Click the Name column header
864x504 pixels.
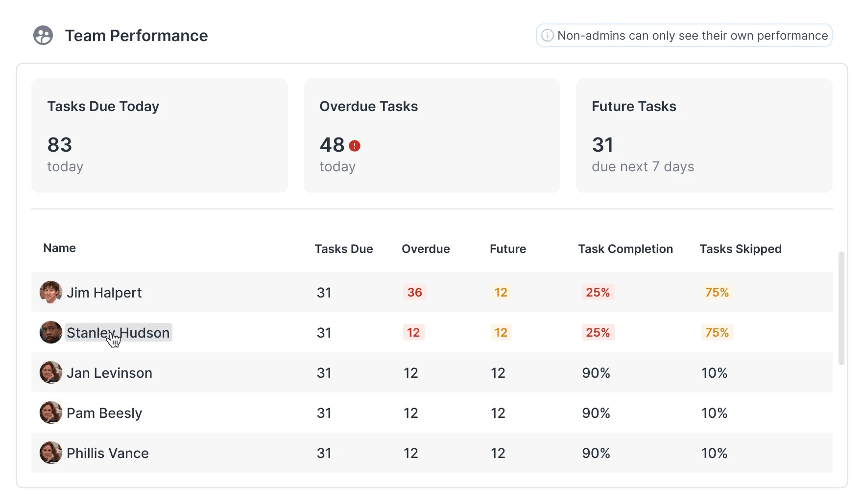[59, 248]
